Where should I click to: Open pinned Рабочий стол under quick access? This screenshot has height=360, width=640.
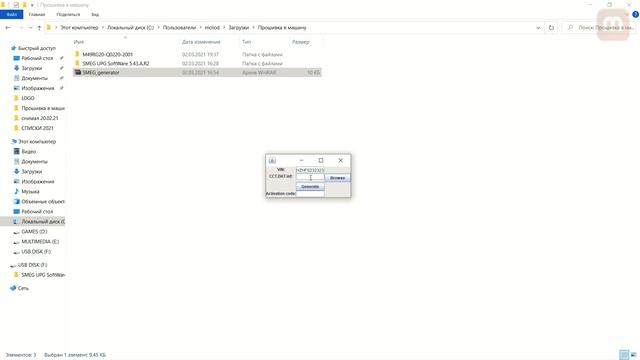[x=37, y=58]
